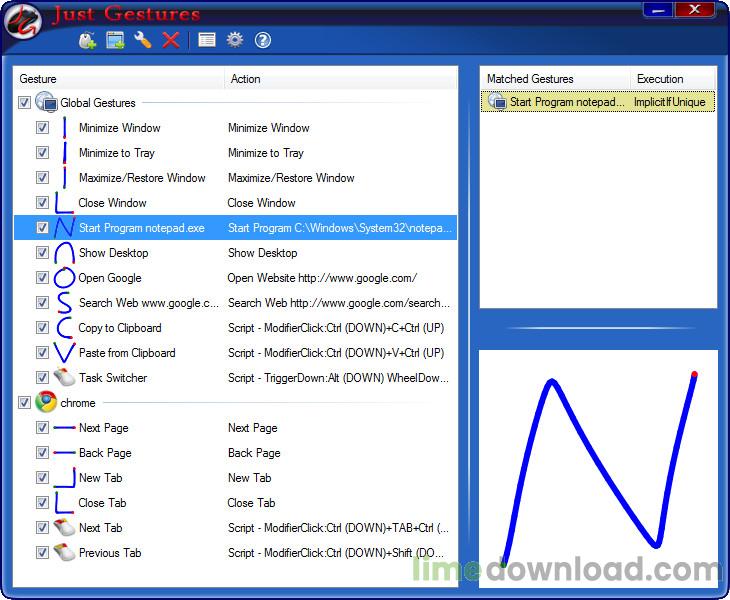The image size is (730, 600).
Task: Click the Execution column header
Action: tap(672, 79)
